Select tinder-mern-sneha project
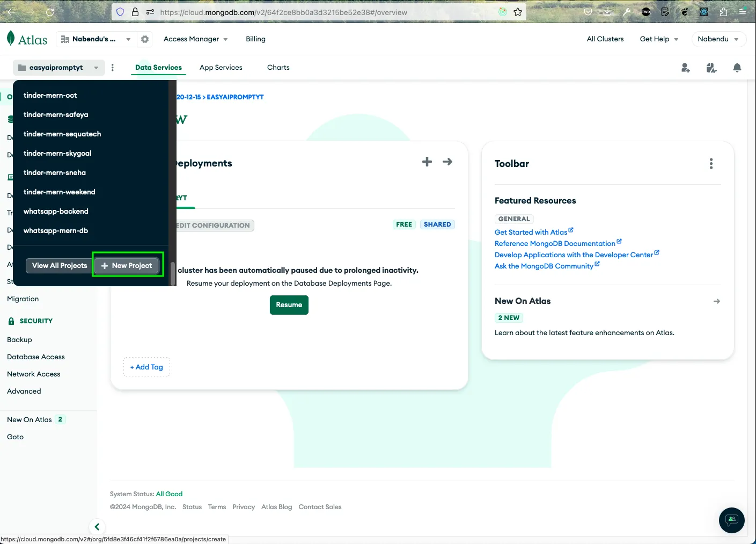Viewport: 756px width, 544px height. [91, 172]
